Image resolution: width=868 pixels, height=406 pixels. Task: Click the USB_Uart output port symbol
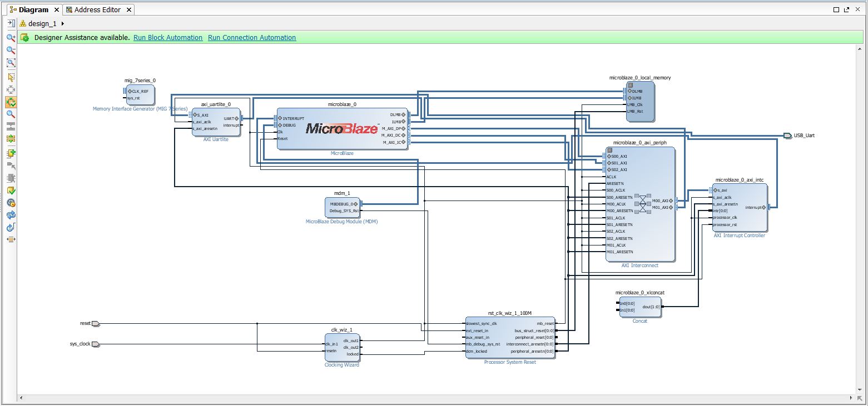click(787, 136)
